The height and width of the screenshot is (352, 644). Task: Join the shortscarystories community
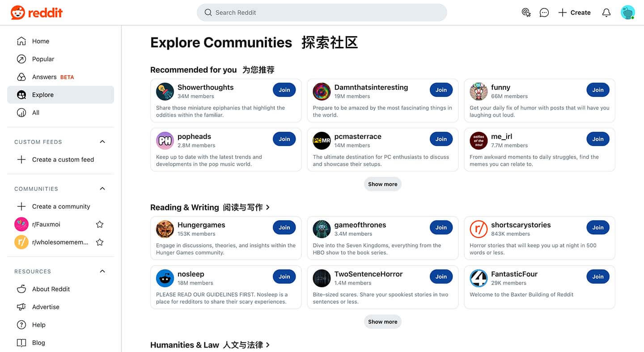point(598,227)
